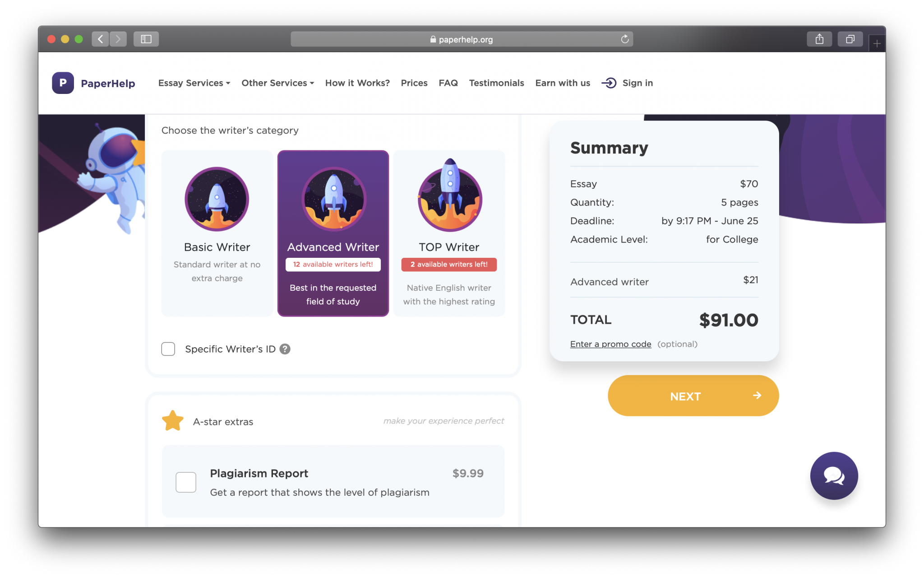Expand the Other Services dropdown
Screen dimensions: 924x578
[x=277, y=83]
